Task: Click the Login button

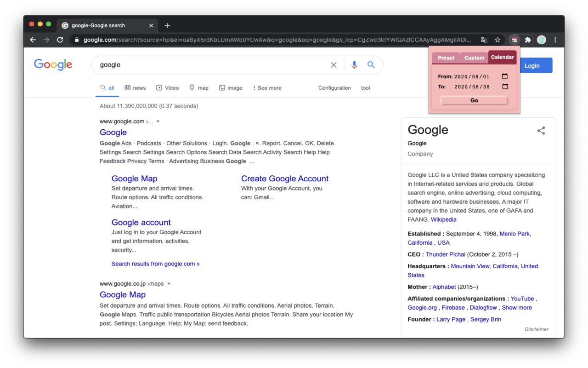Action: click(x=533, y=65)
